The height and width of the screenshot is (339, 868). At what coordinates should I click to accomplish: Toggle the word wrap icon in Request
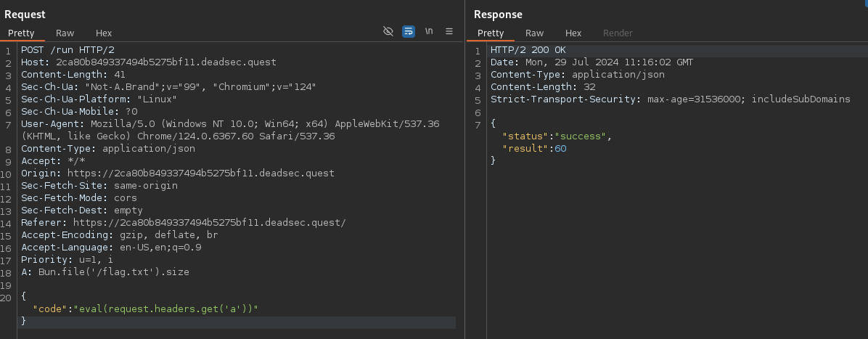click(409, 31)
